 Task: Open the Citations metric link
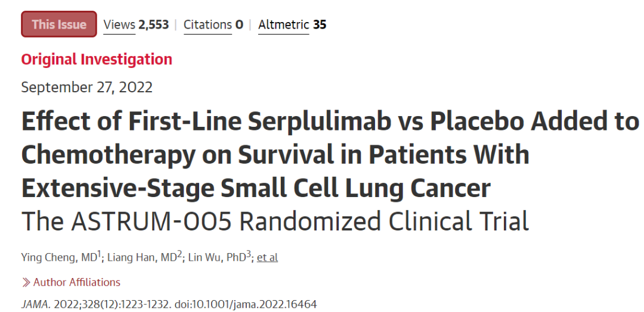click(x=208, y=24)
